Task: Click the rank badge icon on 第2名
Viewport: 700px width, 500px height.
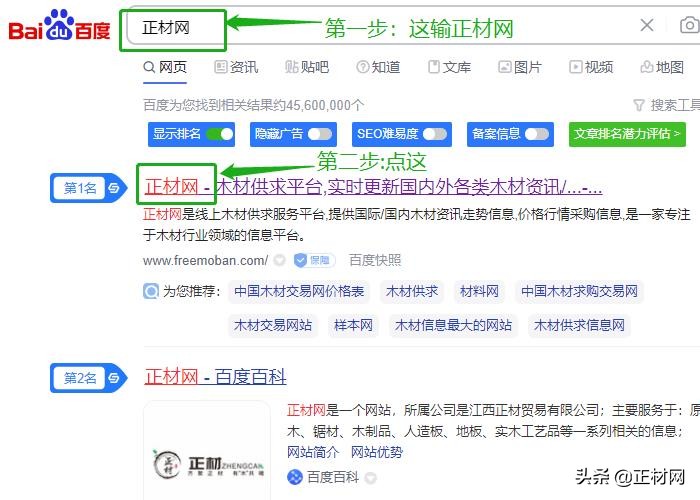Action: [x=114, y=378]
